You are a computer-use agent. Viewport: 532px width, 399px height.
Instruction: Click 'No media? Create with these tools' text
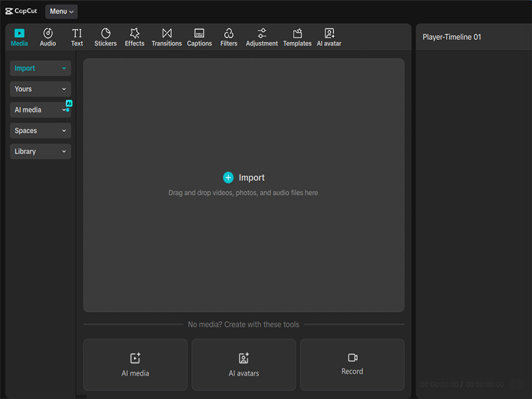(x=243, y=325)
